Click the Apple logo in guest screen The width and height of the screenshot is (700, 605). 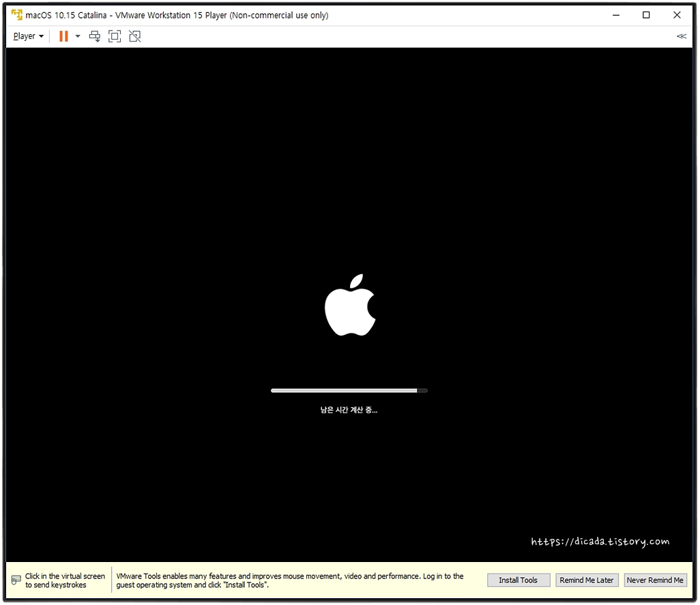click(350, 305)
